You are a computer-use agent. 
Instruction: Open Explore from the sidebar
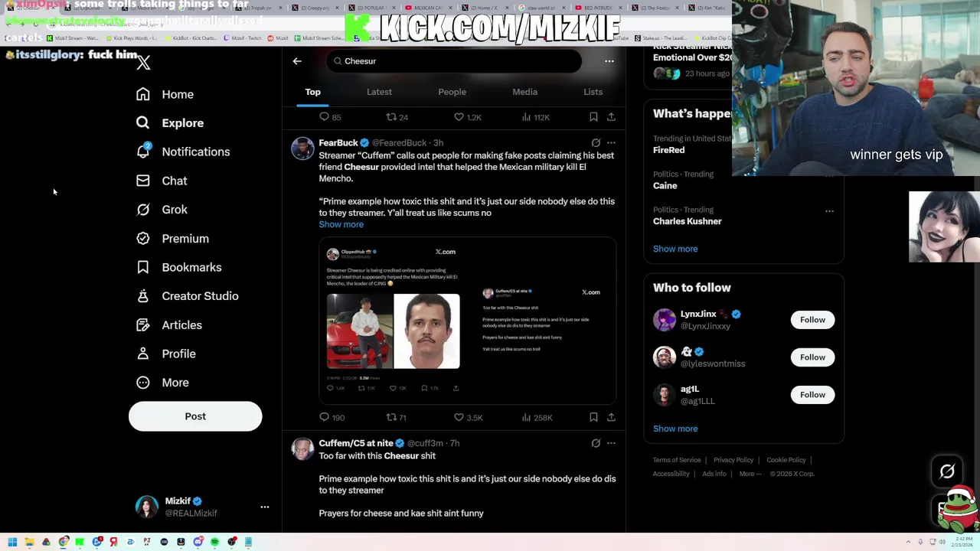tap(170, 123)
